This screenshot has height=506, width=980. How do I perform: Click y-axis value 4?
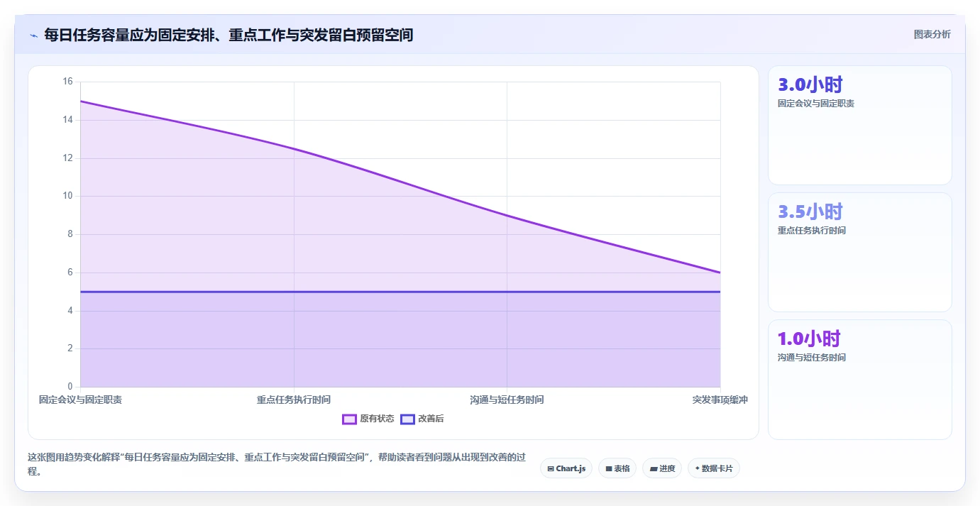[70, 311]
